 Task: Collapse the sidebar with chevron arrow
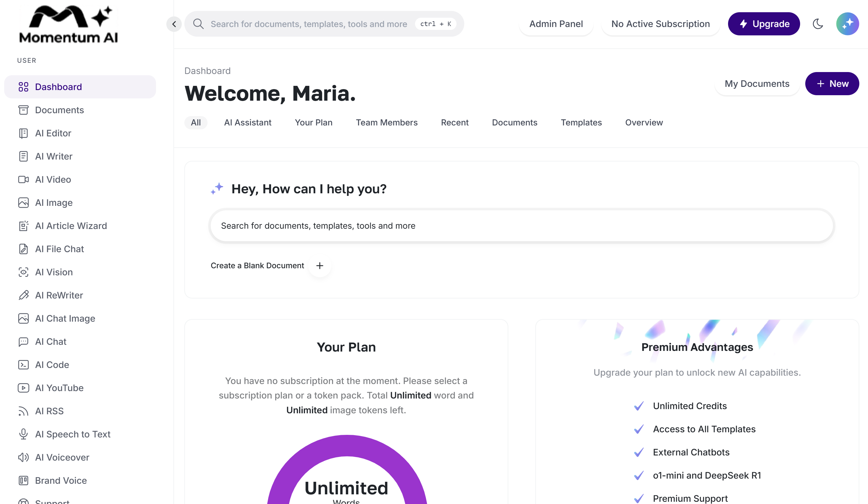point(174,24)
